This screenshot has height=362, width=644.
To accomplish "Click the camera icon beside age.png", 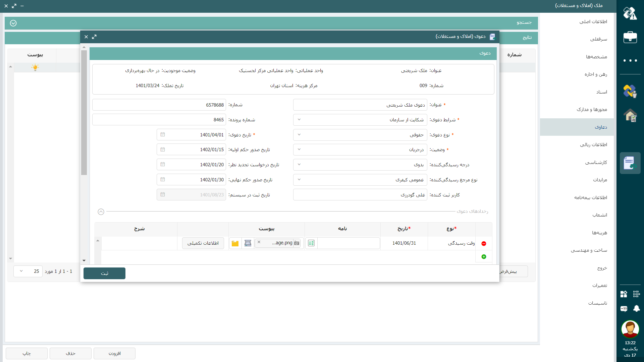I will [297, 243].
